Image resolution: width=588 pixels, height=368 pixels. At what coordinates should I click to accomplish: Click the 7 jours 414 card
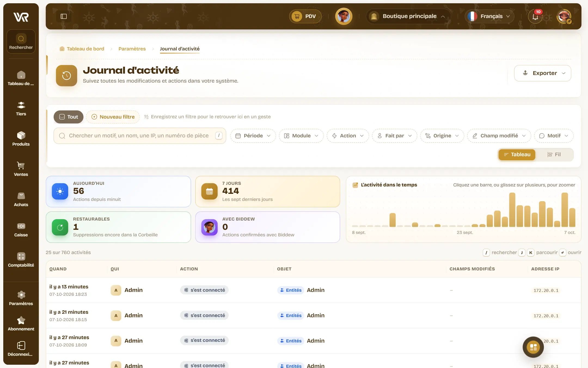click(268, 191)
